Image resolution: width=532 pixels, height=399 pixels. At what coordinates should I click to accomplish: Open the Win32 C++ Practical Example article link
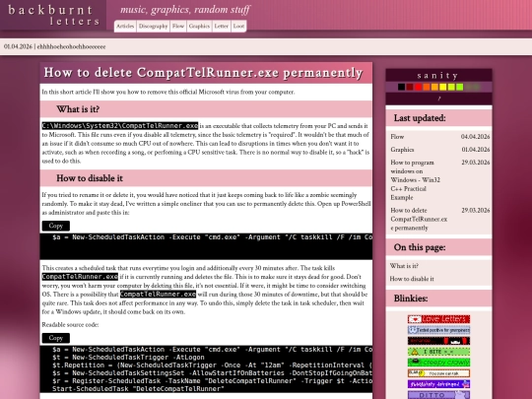416,180
